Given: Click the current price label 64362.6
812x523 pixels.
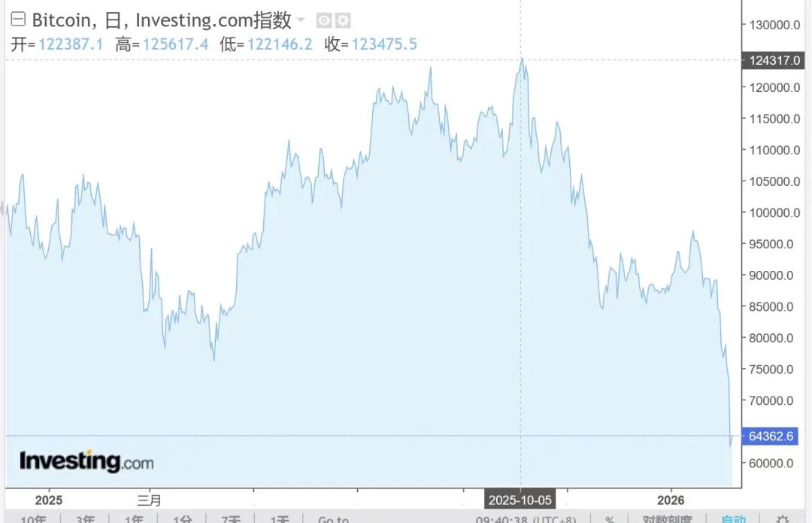Looking at the screenshot, I should (771, 436).
